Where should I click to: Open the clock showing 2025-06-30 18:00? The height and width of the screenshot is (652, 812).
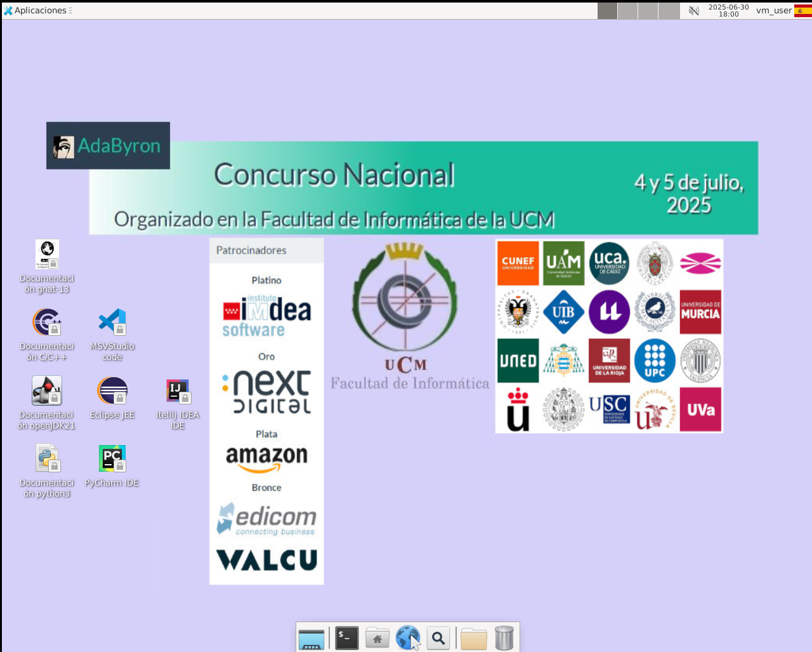tap(728, 10)
